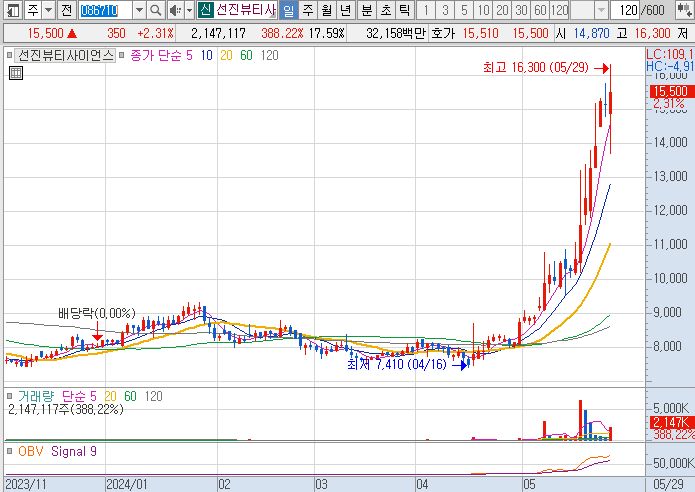Screen dimensions: 695x492
Task: Select the 1 interval button
Action: [x=426, y=10]
